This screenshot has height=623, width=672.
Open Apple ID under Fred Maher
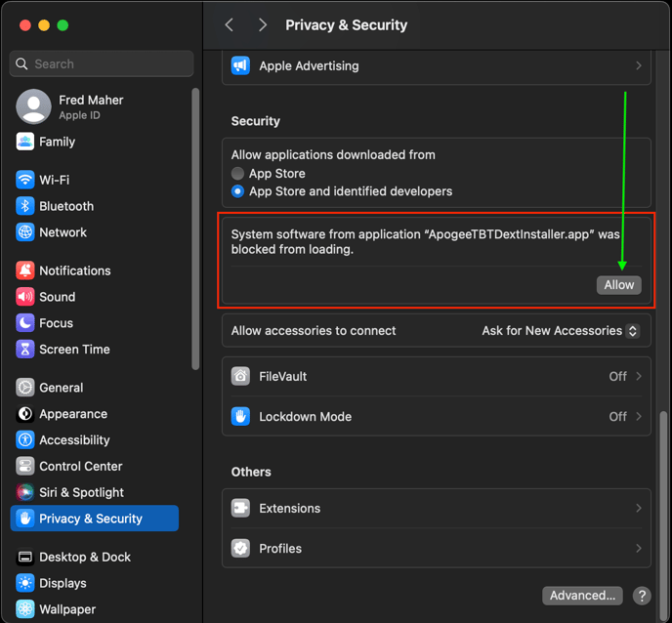click(79, 115)
